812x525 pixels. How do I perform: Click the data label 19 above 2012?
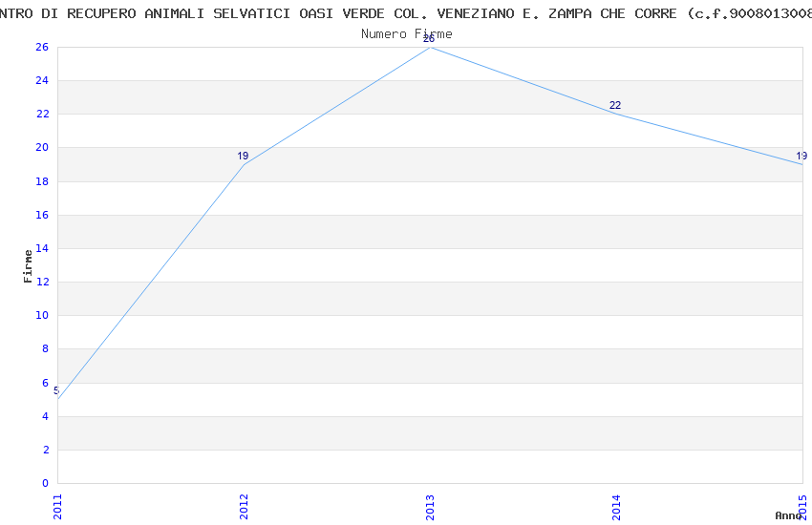tap(243, 156)
